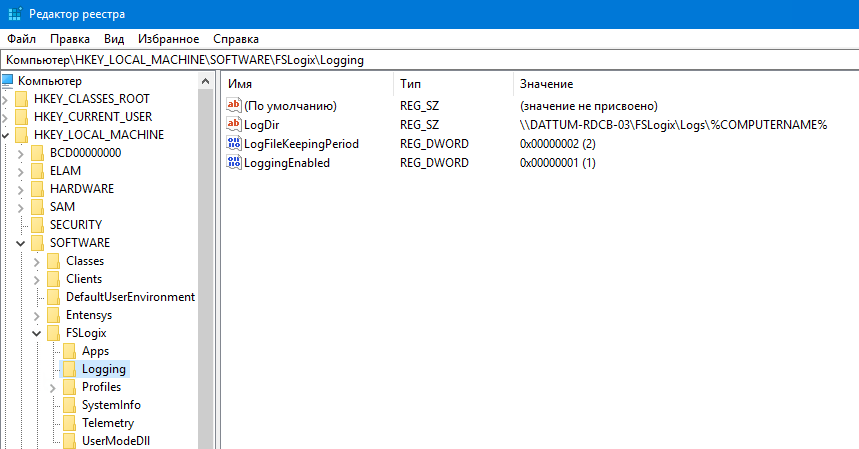The height and width of the screenshot is (449, 859).
Task: Click the SECURITY folder icon
Action: point(37,225)
